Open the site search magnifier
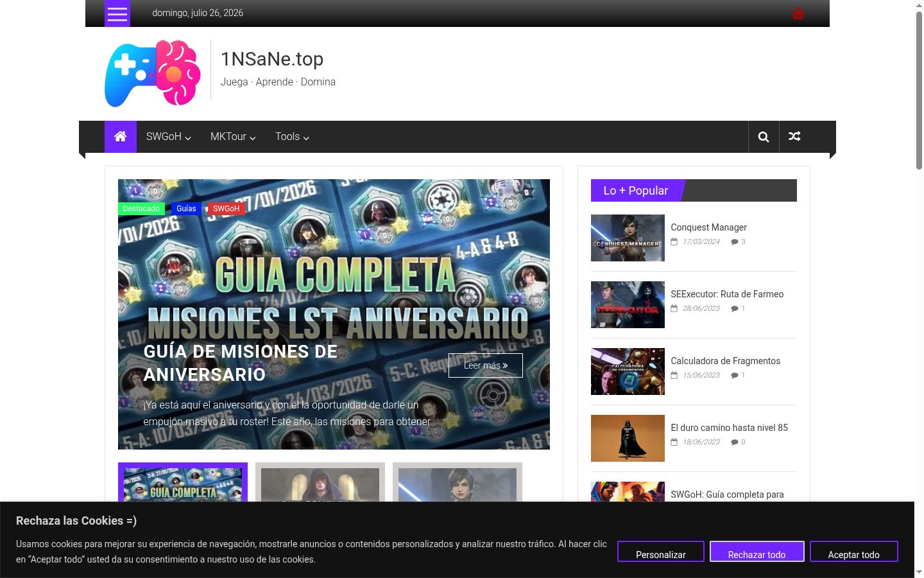924x578 pixels. (764, 137)
